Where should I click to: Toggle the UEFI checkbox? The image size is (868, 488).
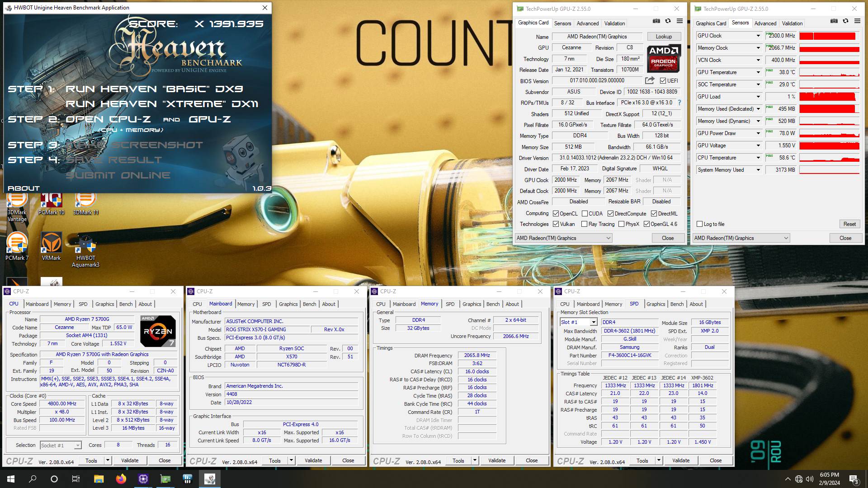663,81
